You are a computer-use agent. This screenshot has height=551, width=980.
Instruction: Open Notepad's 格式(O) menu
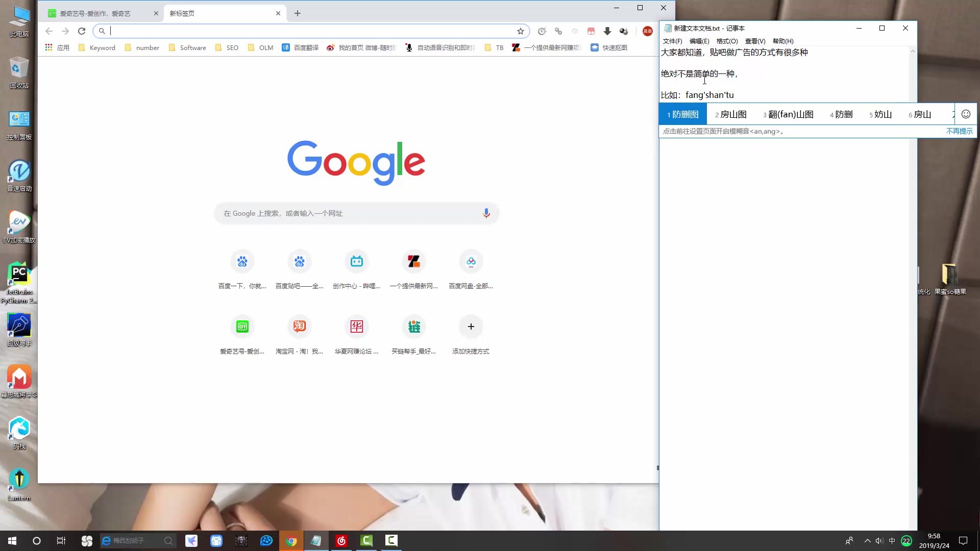coord(727,41)
